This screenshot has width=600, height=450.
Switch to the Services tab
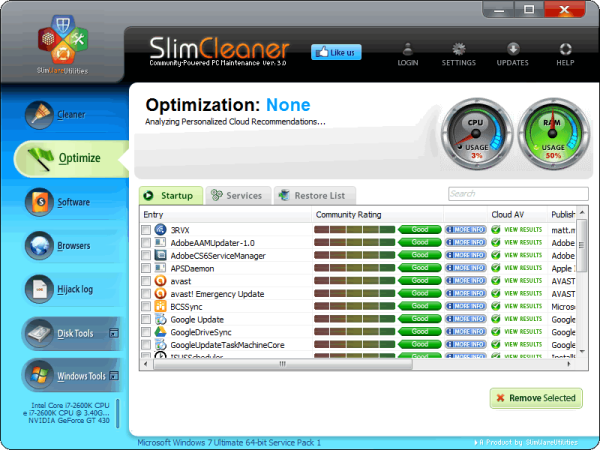238,196
